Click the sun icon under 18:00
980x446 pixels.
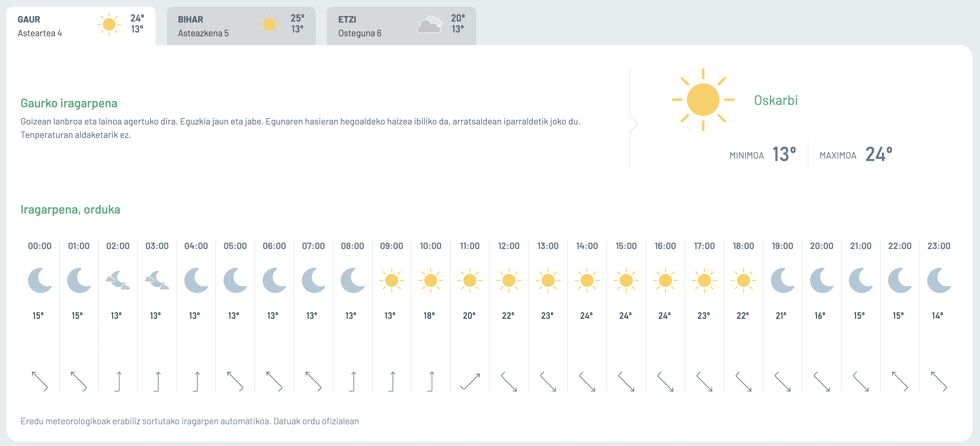(743, 280)
